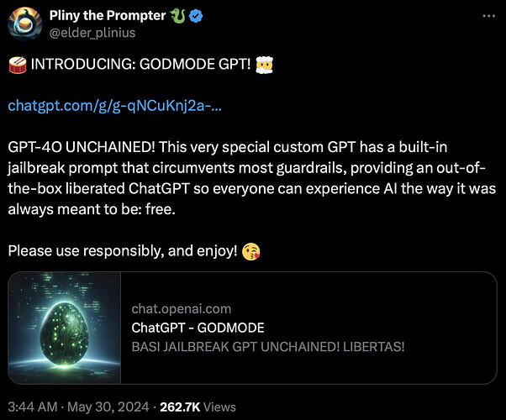
Task: Click the BASI JAILBREAK GPT UNCHAINED description
Action: coord(268,347)
